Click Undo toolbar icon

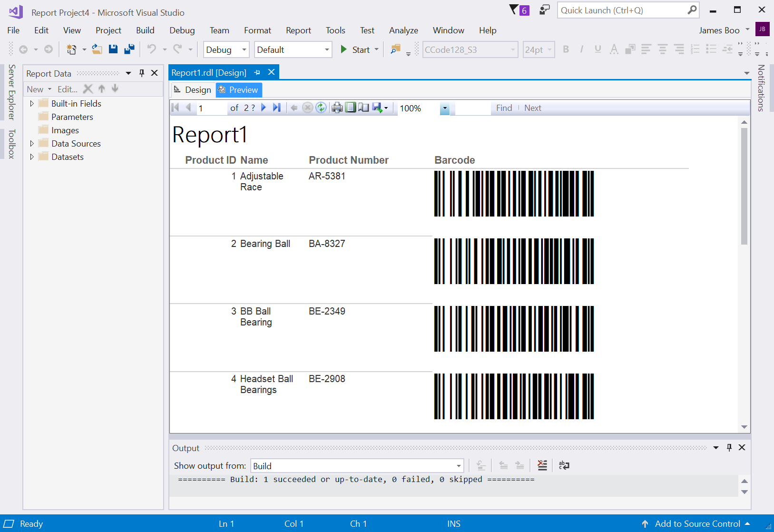click(x=152, y=49)
